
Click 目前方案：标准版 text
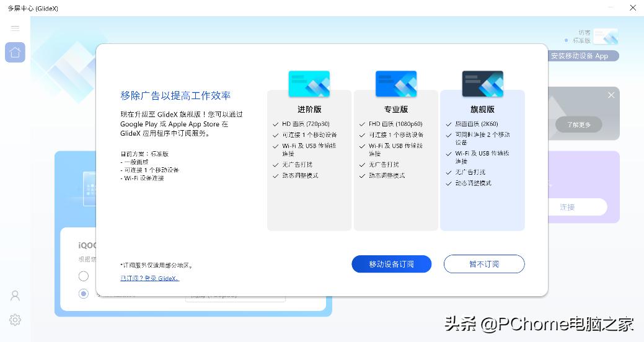[x=144, y=154]
